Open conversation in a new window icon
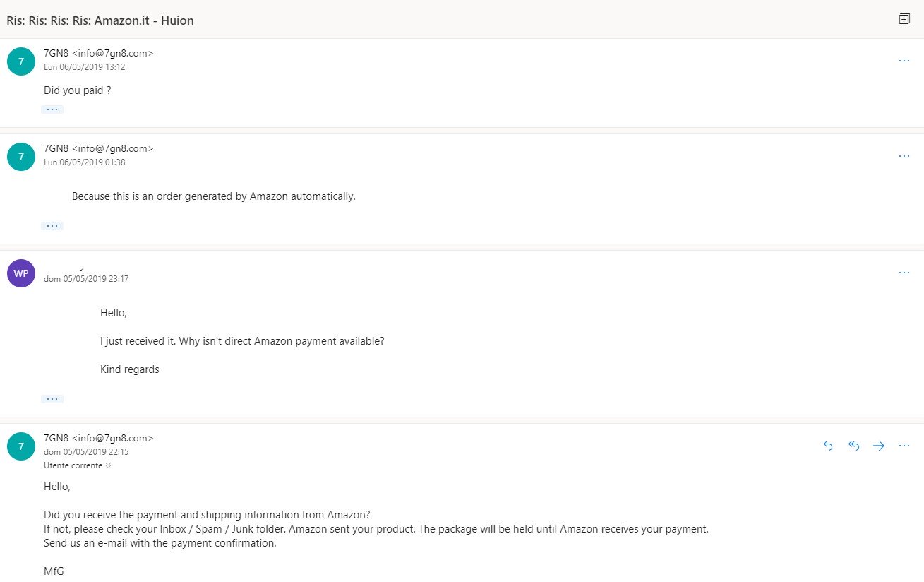924x582 pixels. click(904, 19)
